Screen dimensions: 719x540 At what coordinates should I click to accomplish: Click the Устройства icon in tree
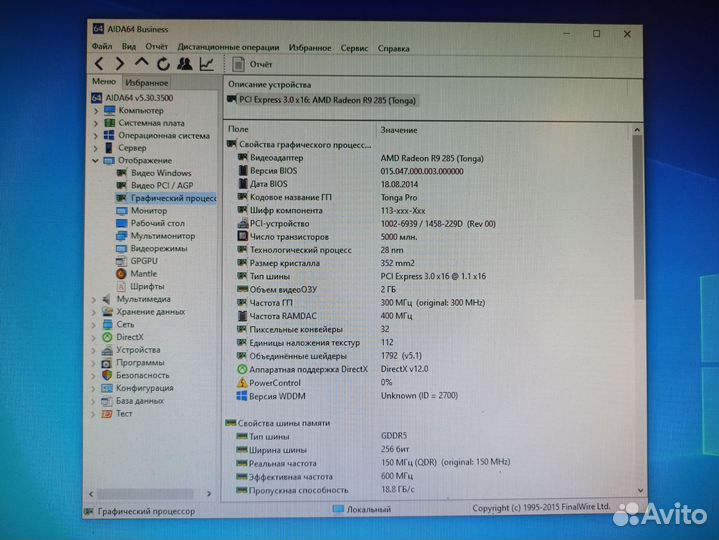tap(107, 350)
